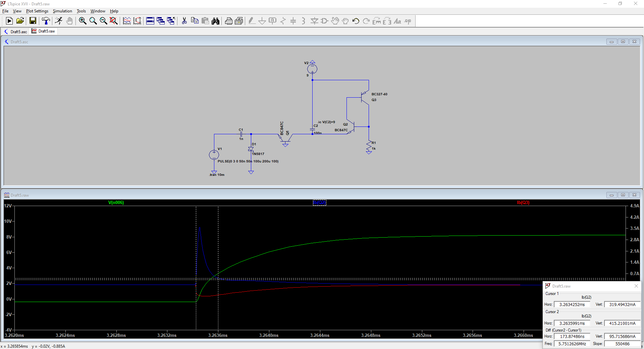Open Find using the binoculars icon
Image resolution: width=644 pixels, height=349 pixels.
215,21
